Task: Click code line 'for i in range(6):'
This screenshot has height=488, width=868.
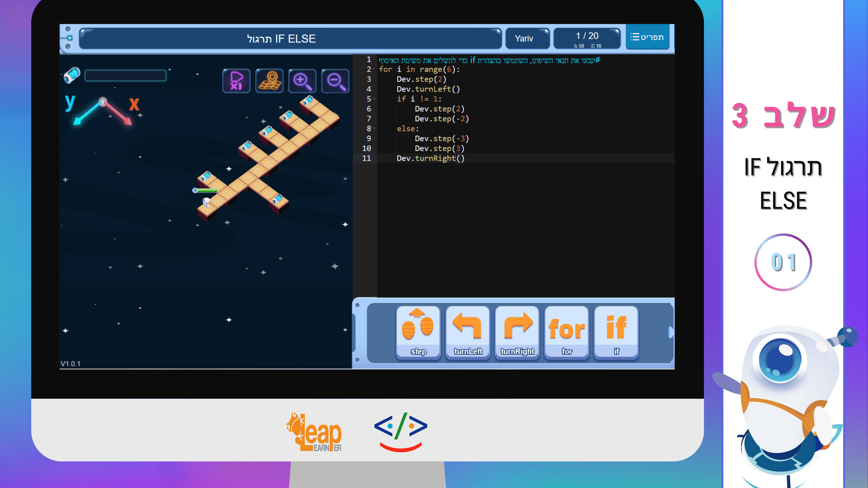Action: 419,69
